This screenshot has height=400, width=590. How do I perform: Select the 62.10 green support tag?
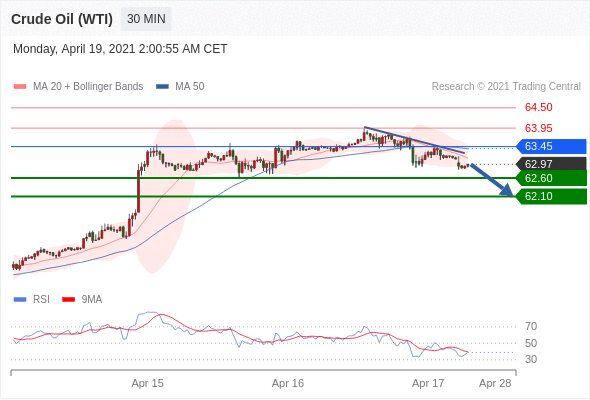coord(551,196)
